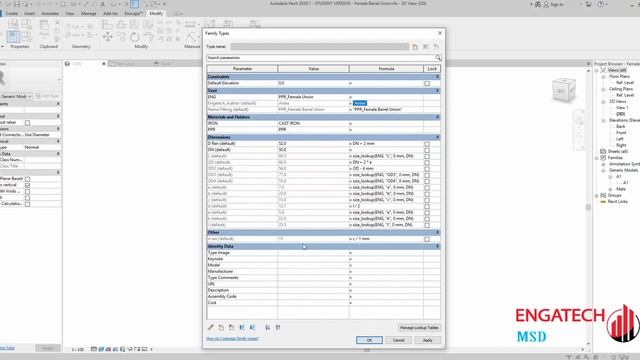Collapse the Materials and Finishes group
This screenshot has height=360, width=640.
coord(438,117)
